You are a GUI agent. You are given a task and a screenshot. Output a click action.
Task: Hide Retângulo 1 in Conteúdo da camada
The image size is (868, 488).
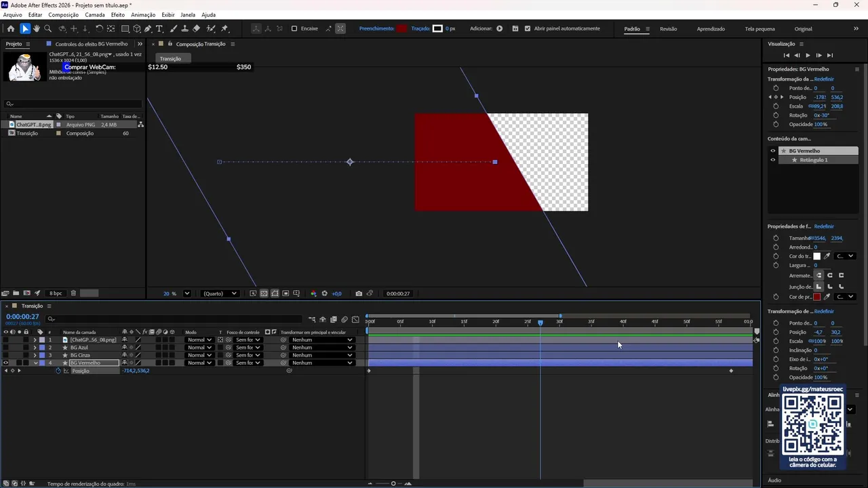[772, 160]
